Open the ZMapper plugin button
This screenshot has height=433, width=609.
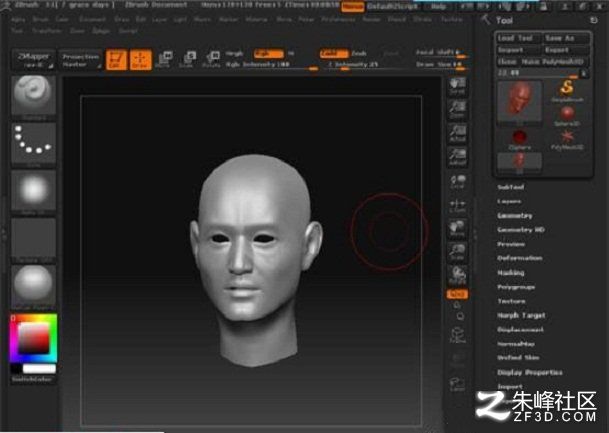coord(34,60)
